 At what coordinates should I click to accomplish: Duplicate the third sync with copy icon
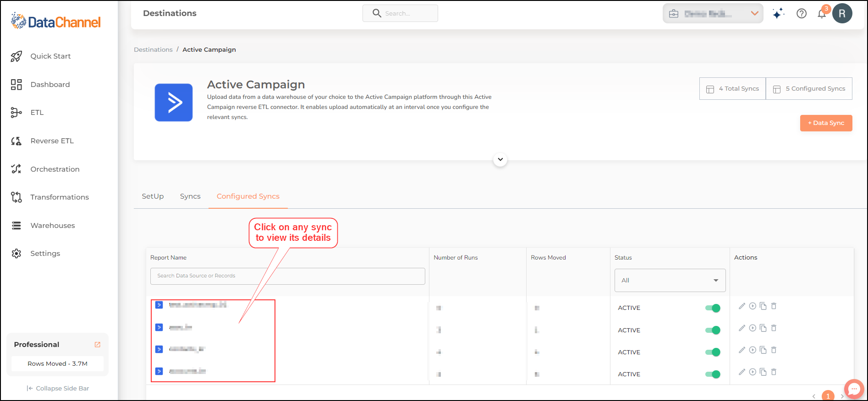(x=763, y=350)
